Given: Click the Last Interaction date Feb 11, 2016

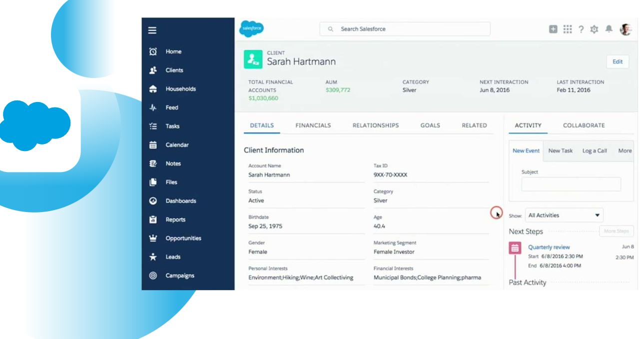Looking at the screenshot, I should [x=574, y=90].
